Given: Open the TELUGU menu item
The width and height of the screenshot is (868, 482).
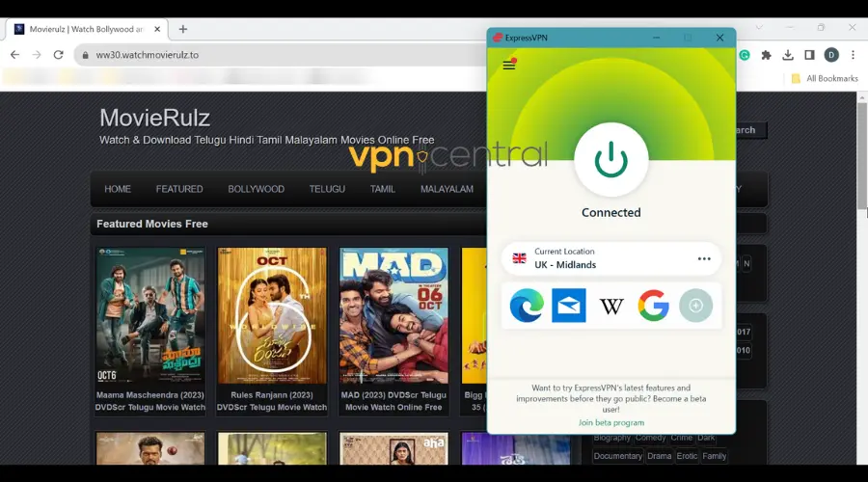Looking at the screenshot, I should (327, 189).
